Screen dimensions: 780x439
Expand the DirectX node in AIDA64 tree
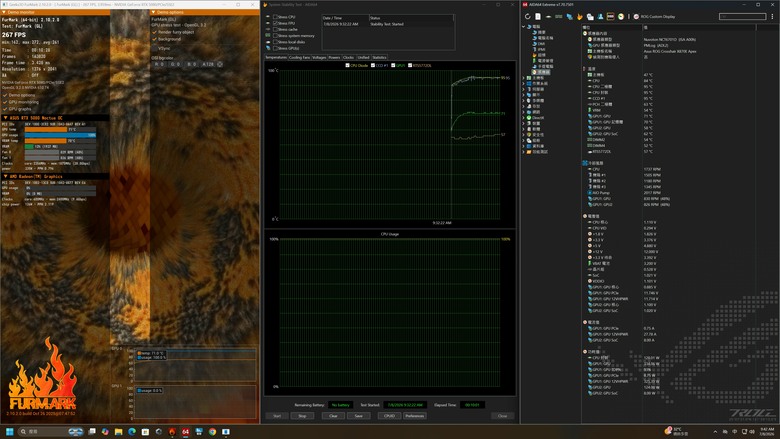524,118
